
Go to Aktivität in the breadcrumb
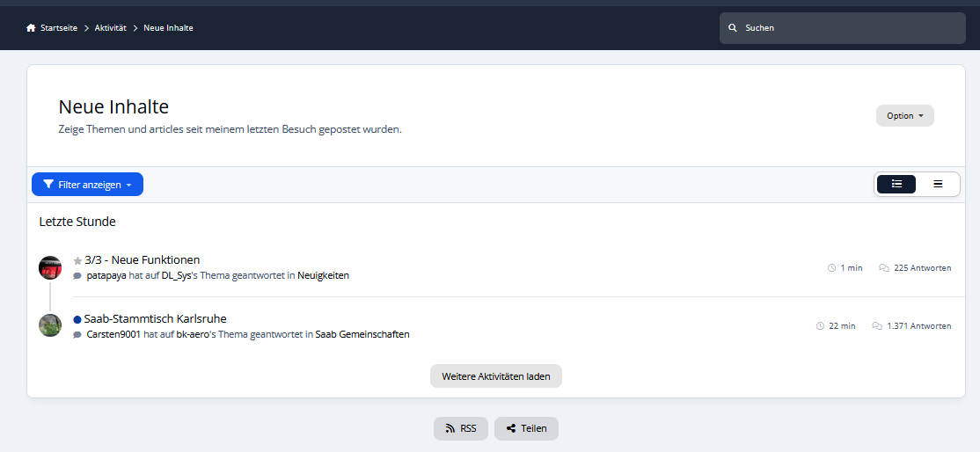point(111,28)
